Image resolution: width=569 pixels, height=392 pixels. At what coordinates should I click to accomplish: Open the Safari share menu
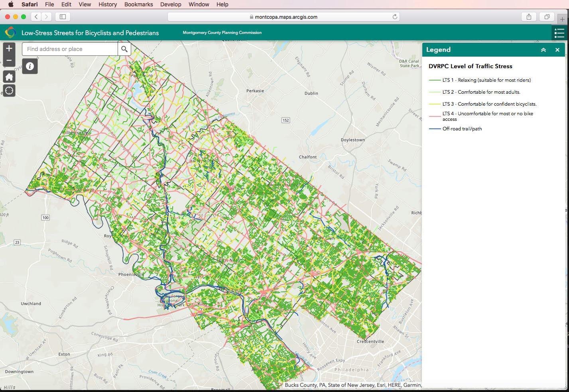pos(529,17)
